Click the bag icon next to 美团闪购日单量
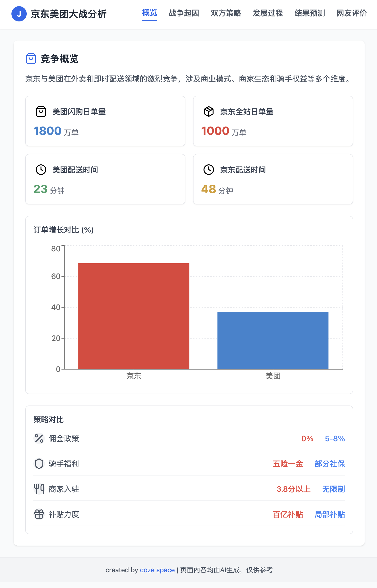The image size is (377, 588). coord(41,112)
